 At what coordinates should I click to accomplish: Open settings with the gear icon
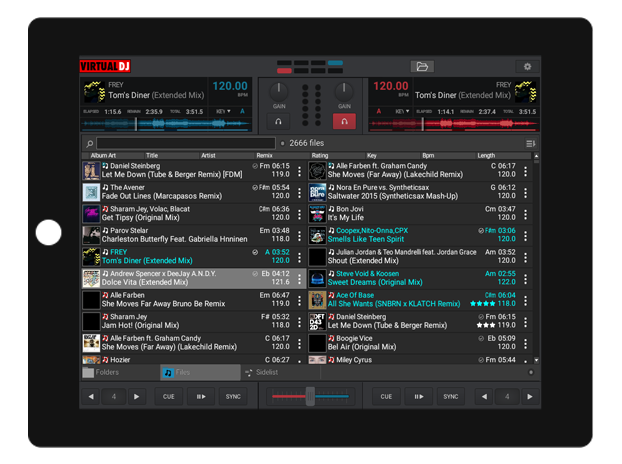tap(527, 66)
